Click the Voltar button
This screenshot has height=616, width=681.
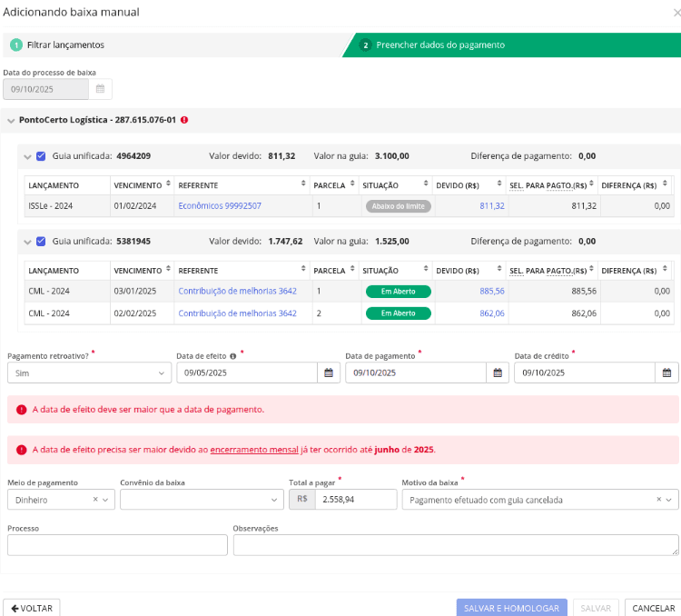click(32, 608)
